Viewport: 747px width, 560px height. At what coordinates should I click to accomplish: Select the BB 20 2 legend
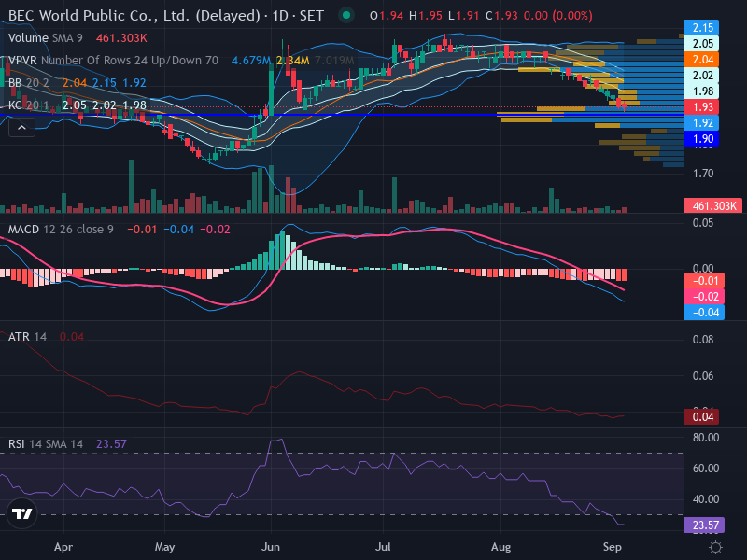coord(28,83)
